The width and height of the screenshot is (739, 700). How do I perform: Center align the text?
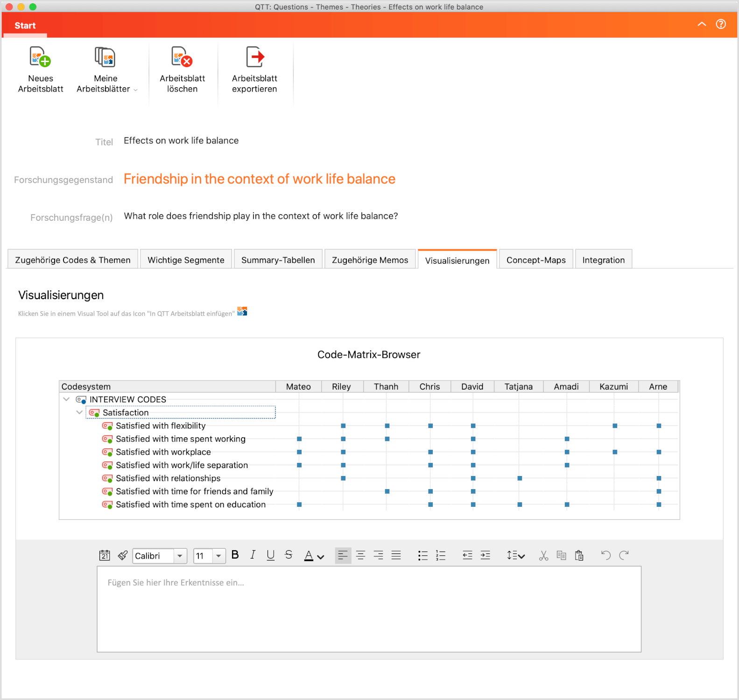[360, 555]
